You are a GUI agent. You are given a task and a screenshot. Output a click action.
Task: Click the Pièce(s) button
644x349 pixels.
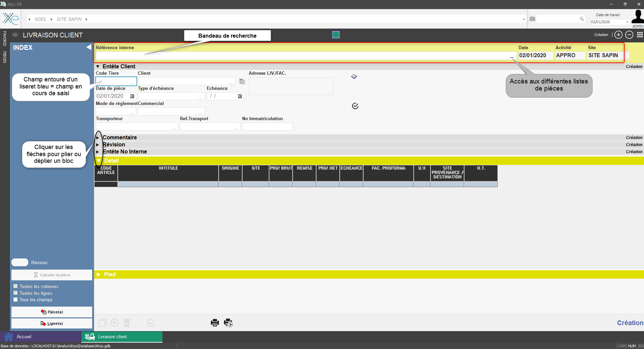tap(52, 312)
